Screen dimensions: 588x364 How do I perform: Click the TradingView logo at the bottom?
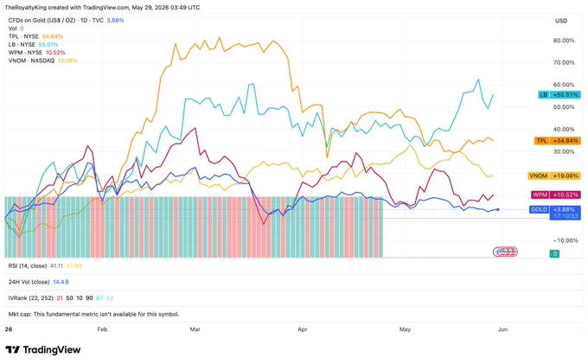click(x=43, y=350)
